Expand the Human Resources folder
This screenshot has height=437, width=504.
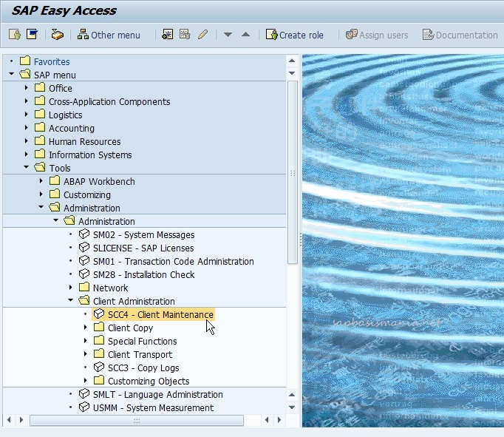click(x=27, y=140)
